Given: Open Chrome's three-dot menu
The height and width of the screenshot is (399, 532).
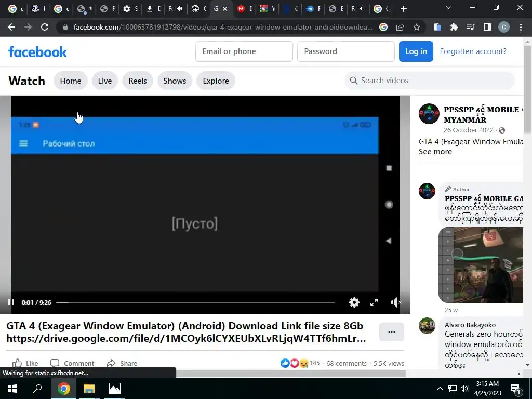Looking at the screenshot, I should point(521,27).
